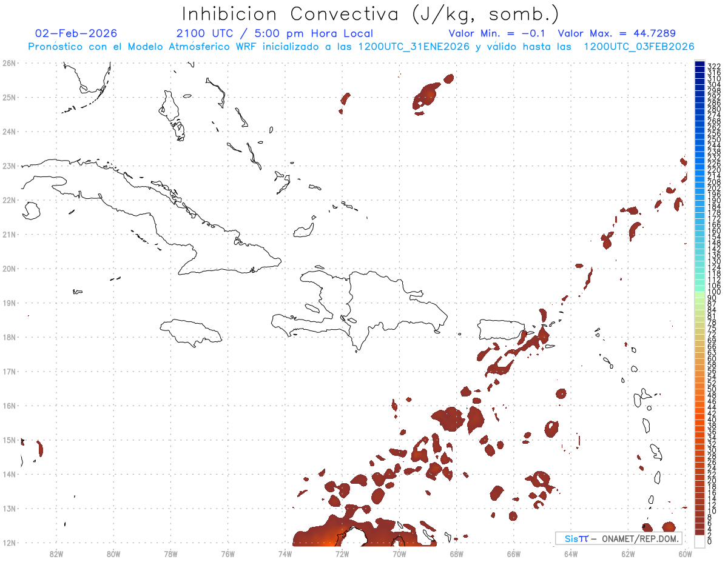Click the longitude label '76W'
The width and height of the screenshot is (728, 562).
point(228,554)
